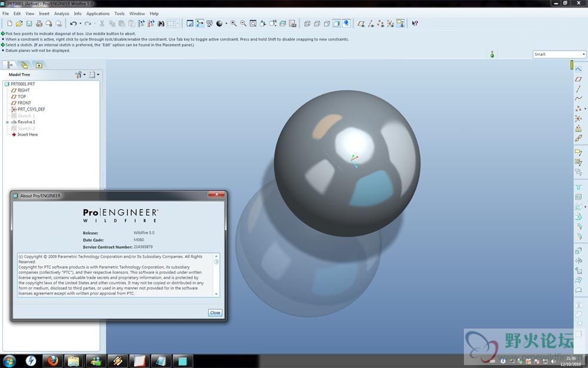Open the shaded sphere appearance gallery
588x368 pixels.
(x=219, y=24)
